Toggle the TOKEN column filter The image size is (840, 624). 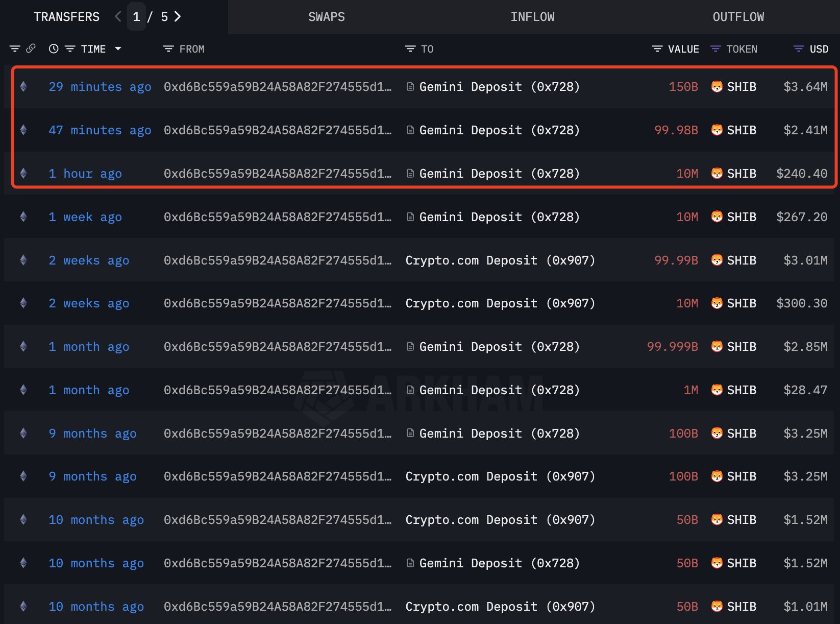click(x=715, y=49)
